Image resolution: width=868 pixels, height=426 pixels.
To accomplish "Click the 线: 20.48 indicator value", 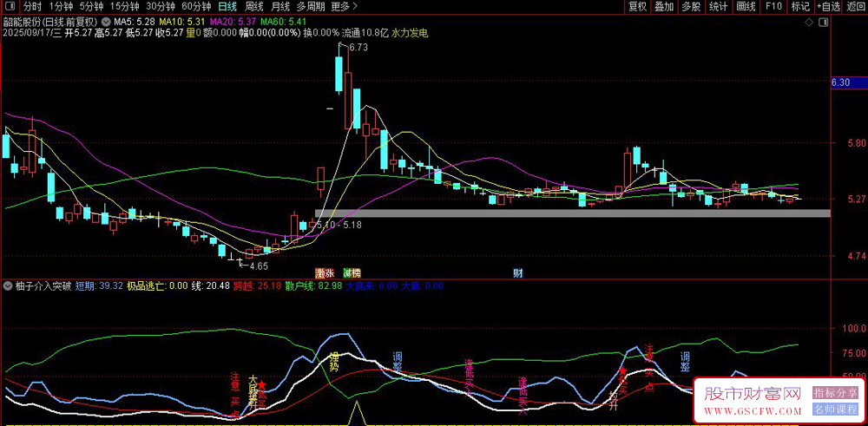I will 210,286.
